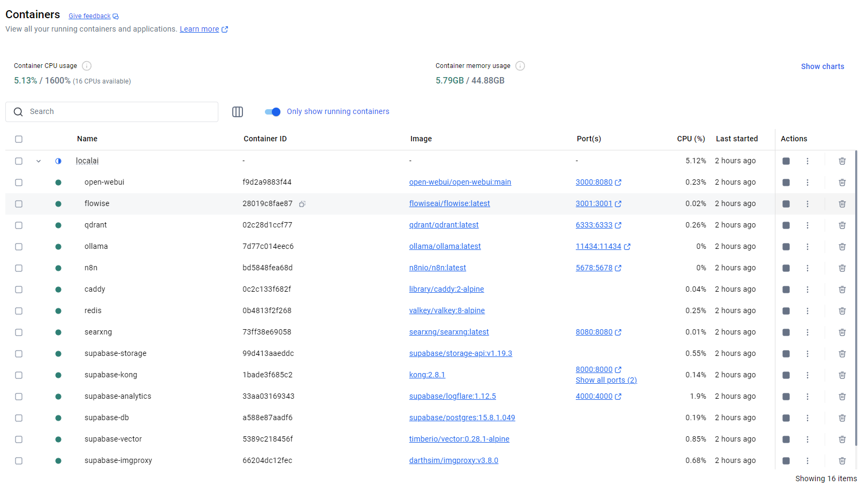The image size is (868, 486).
Task: Sort by Image column header
Action: (421, 139)
